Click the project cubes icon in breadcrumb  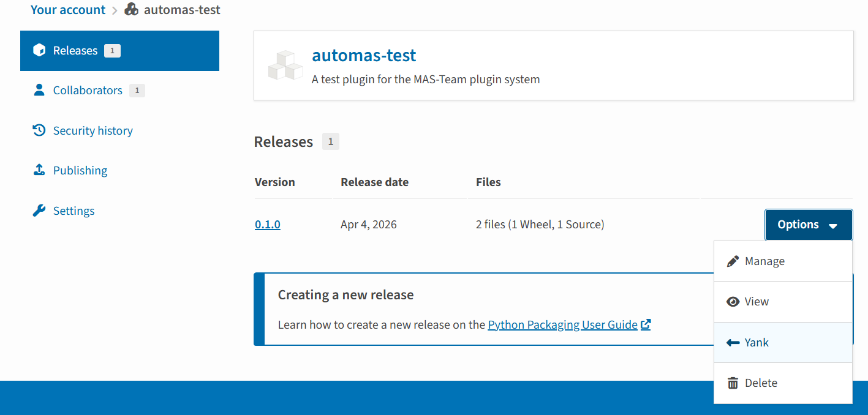[x=131, y=10]
